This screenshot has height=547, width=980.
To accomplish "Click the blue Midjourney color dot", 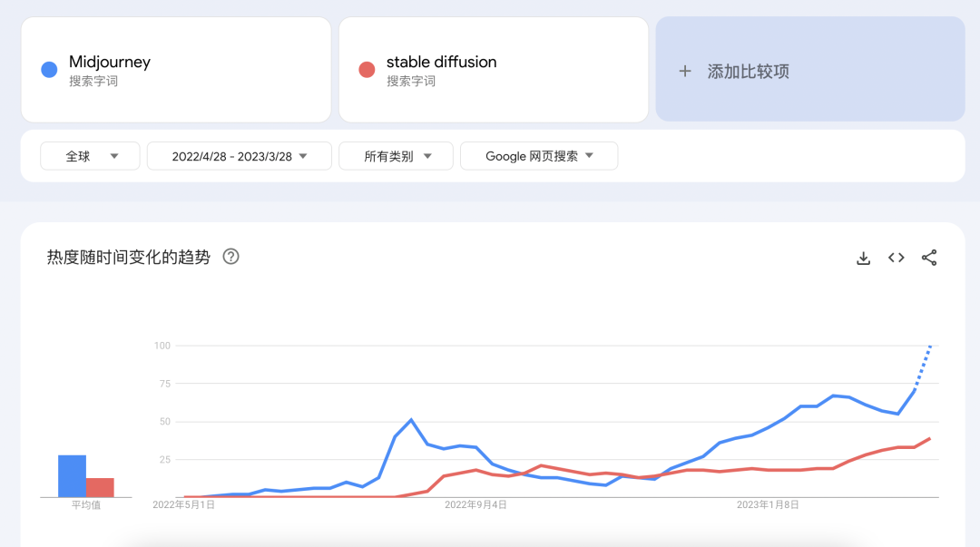I will 50,70.
